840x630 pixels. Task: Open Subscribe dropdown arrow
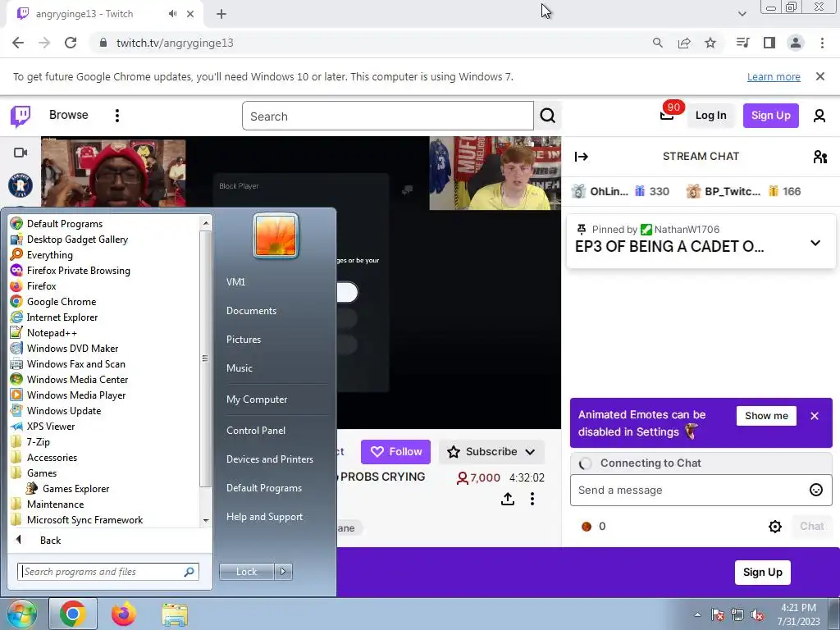[530, 452]
